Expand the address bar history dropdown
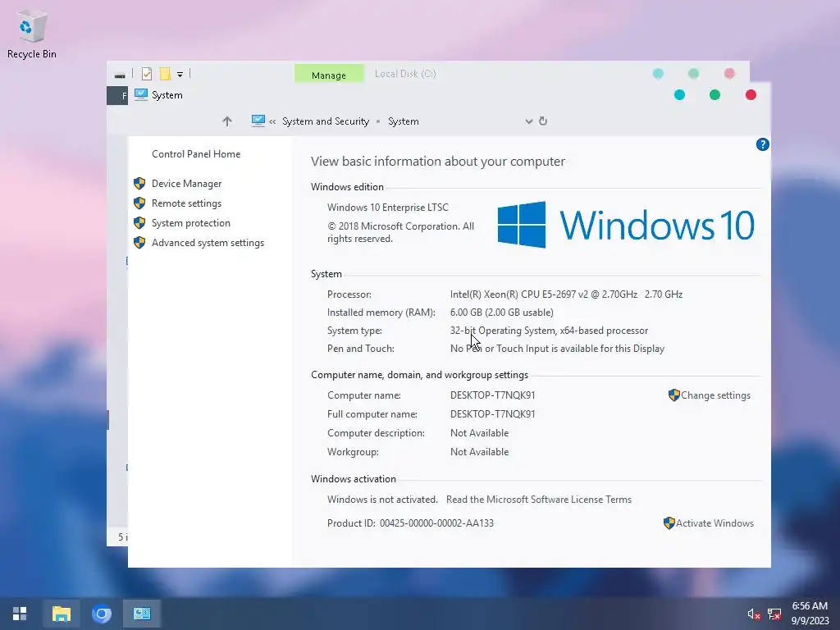840x630 pixels. click(x=529, y=121)
